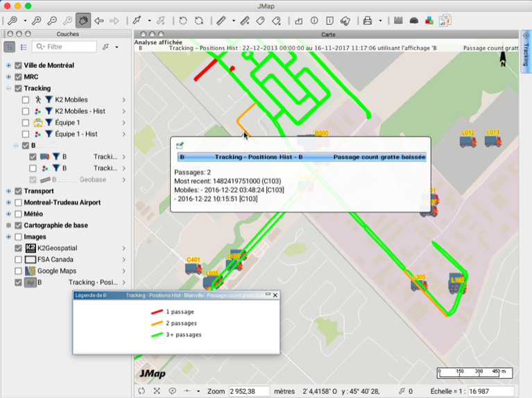Expand the Transport group

[8, 191]
